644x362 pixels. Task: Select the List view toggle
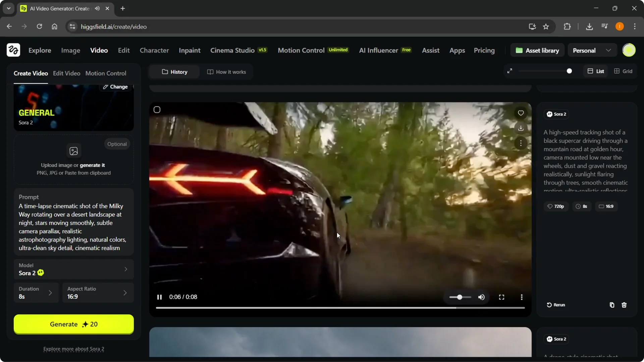click(x=596, y=71)
